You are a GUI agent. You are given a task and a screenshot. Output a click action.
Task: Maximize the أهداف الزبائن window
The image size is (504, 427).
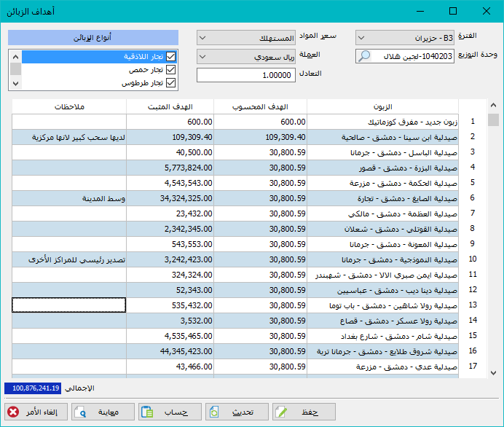click(453, 11)
